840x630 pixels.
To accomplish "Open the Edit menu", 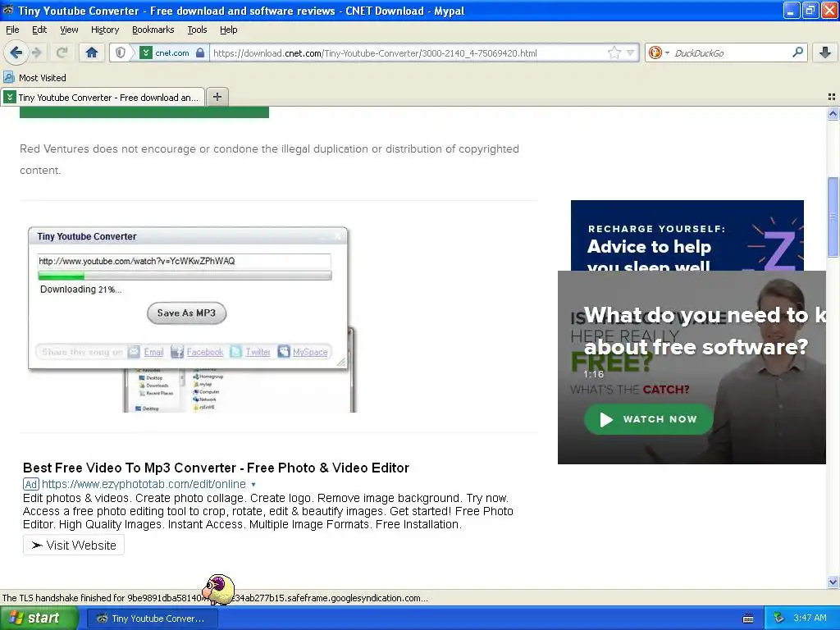I will coord(39,30).
